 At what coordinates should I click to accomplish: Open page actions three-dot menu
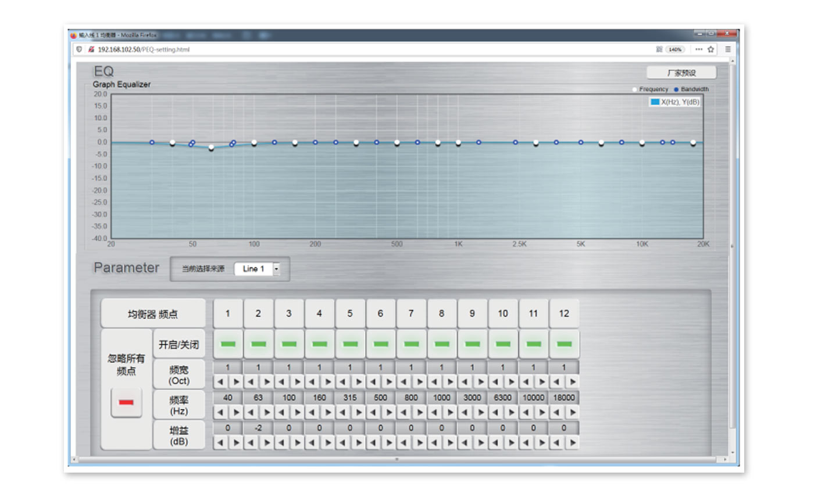tap(698, 49)
